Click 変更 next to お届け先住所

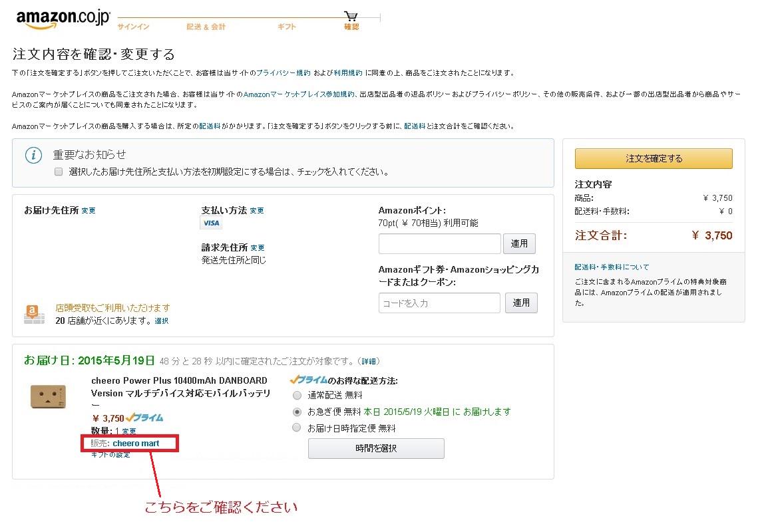pos(89,210)
